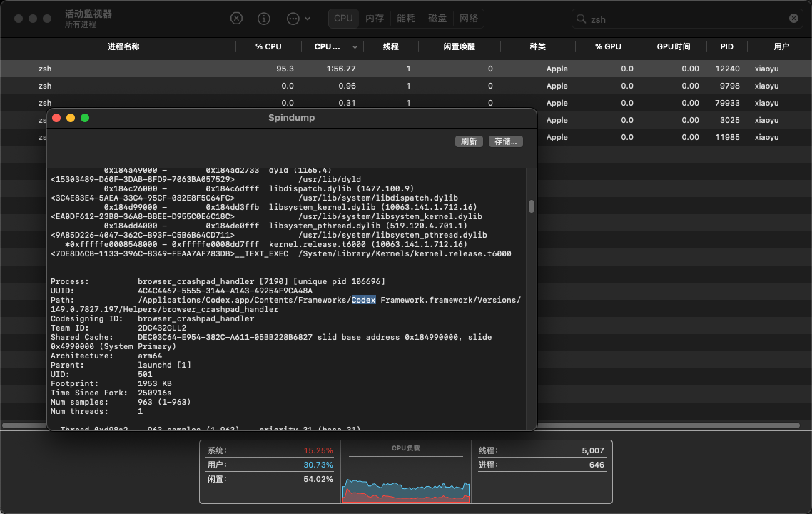The width and height of the screenshot is (812, 514).
Task: Open the more actions ellipsis menu
Action: (x=298, y=19)
